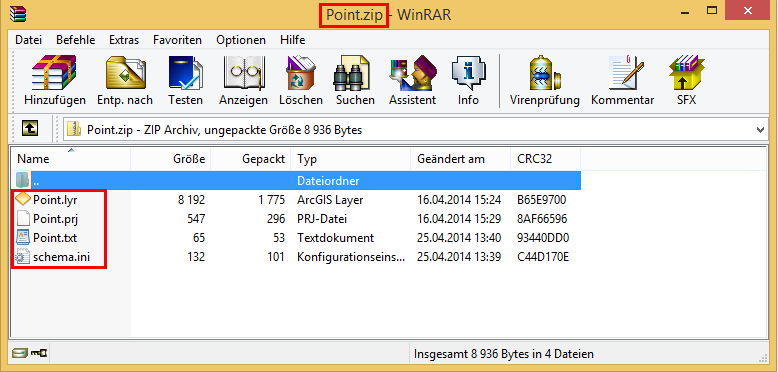Click the packed size value 1 775
Screen dimensions: 778x372
270,200
